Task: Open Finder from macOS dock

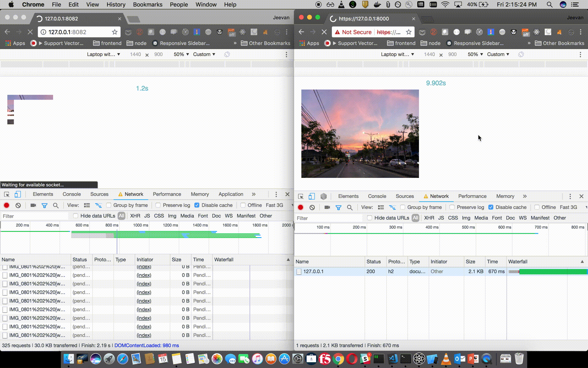Action: coord(69,359)
